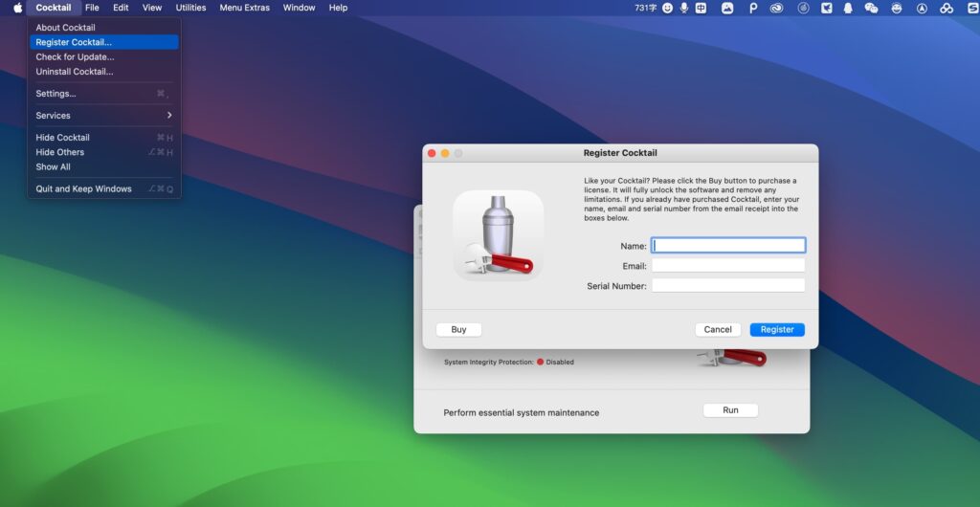The width and height of the screenshot is (980, 507).
Task: Close the Register Cocktail dialog
Action: [x=432, y=153]
